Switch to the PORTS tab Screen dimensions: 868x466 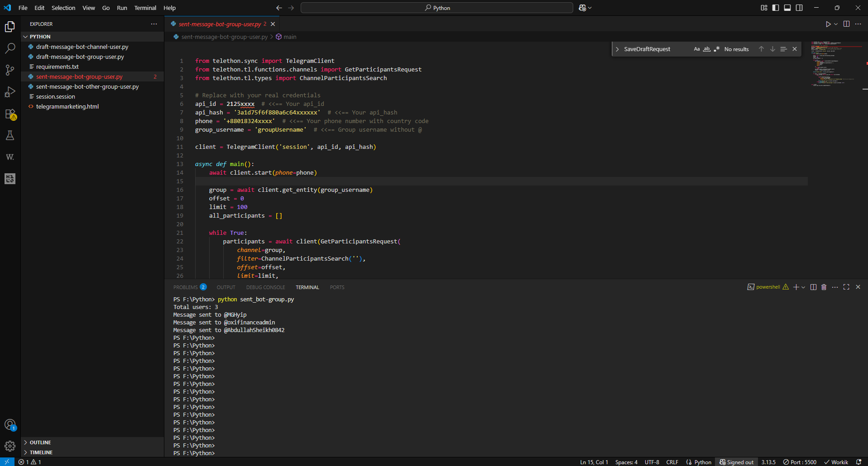[x=337, y=287]
